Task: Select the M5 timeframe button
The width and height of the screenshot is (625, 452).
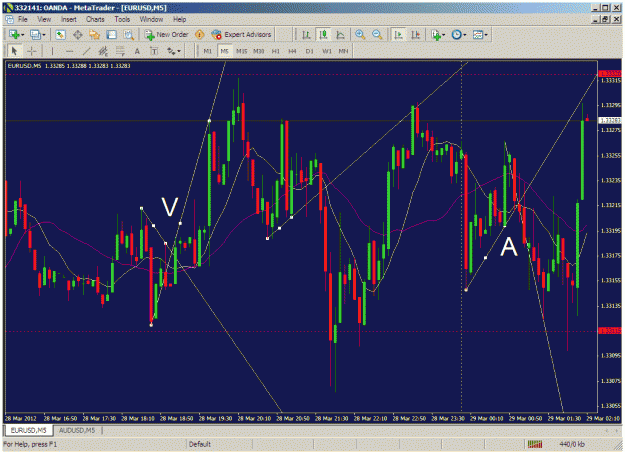Action: [x=225, y=51]
